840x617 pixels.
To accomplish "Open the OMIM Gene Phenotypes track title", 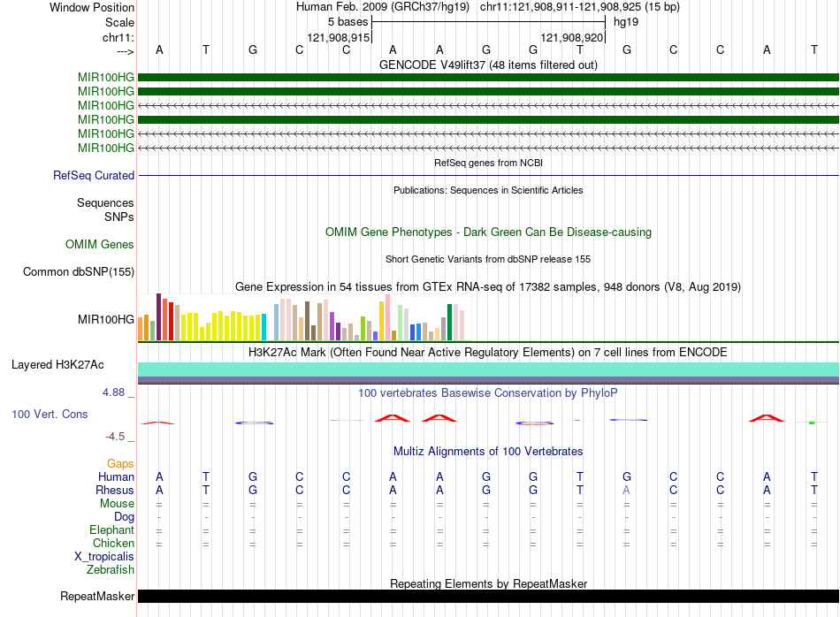I will (488, 232).
